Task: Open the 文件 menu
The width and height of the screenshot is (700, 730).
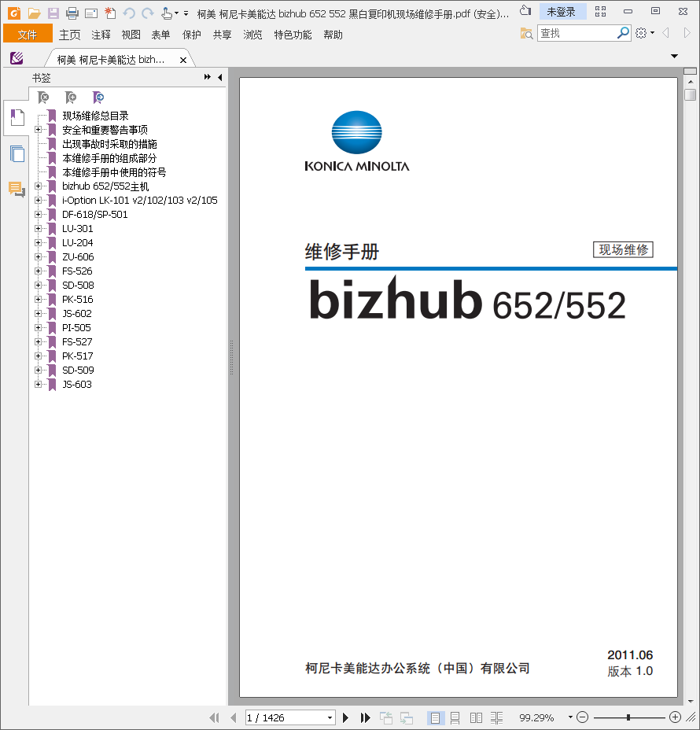Action: [28, 35]
